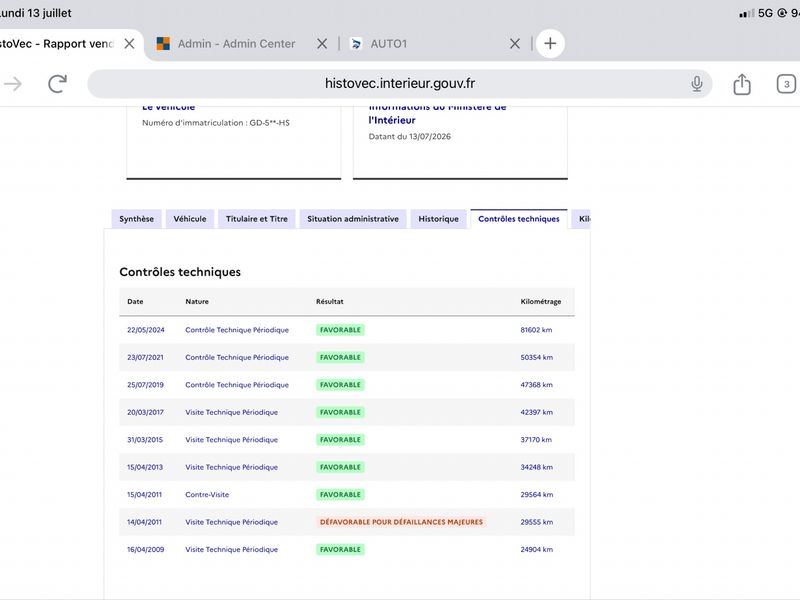Reload the page with the refresh icon
Screen dimensions: 800x600
[57, 84]
